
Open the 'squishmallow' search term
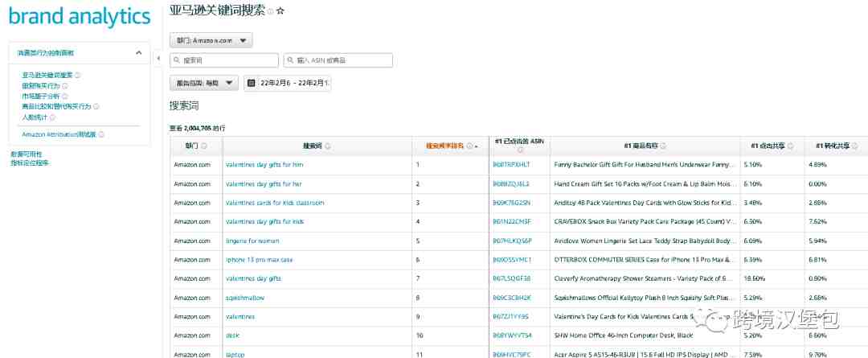click(x=245, y=298)
